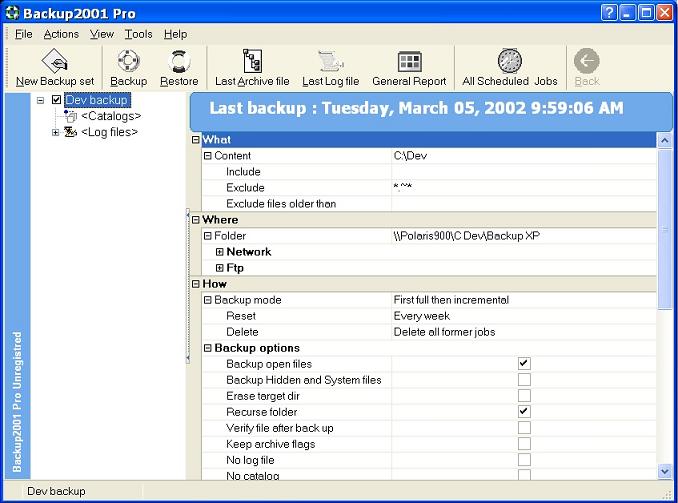This screenshot has width=678, height=503.
Task: Collapse the How section
Action: [x=195, y=284]
